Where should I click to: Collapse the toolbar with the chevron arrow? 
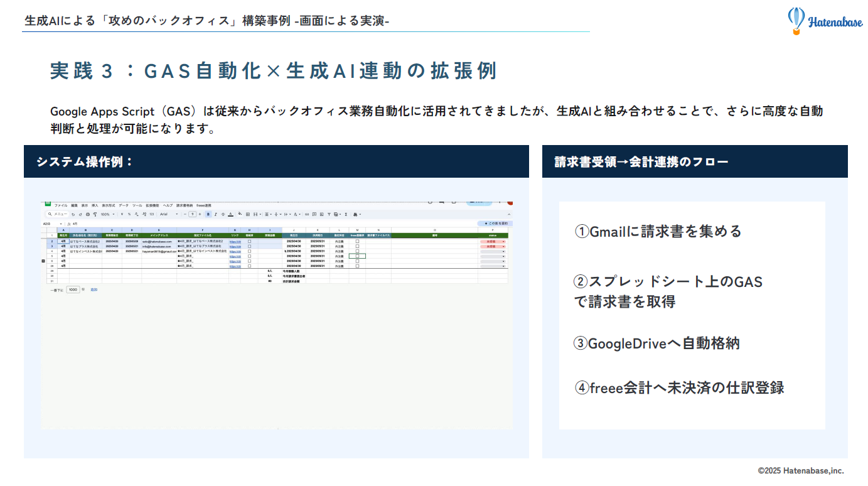(x=509, y=214)
